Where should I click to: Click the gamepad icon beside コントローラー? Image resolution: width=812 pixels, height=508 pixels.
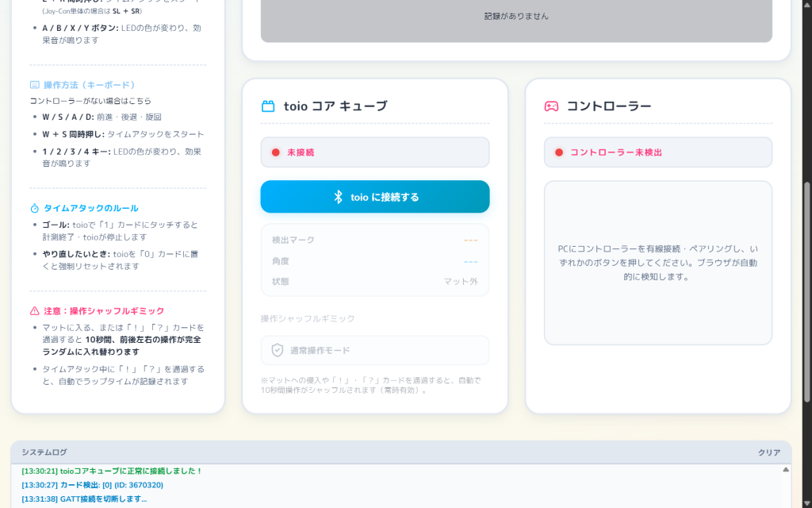coord(551,106)
